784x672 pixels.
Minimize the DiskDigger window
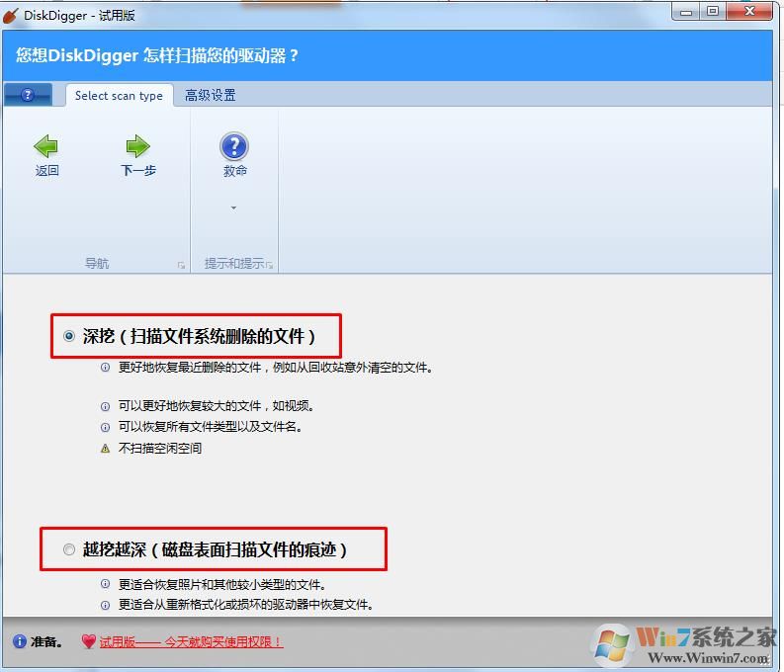686,12
